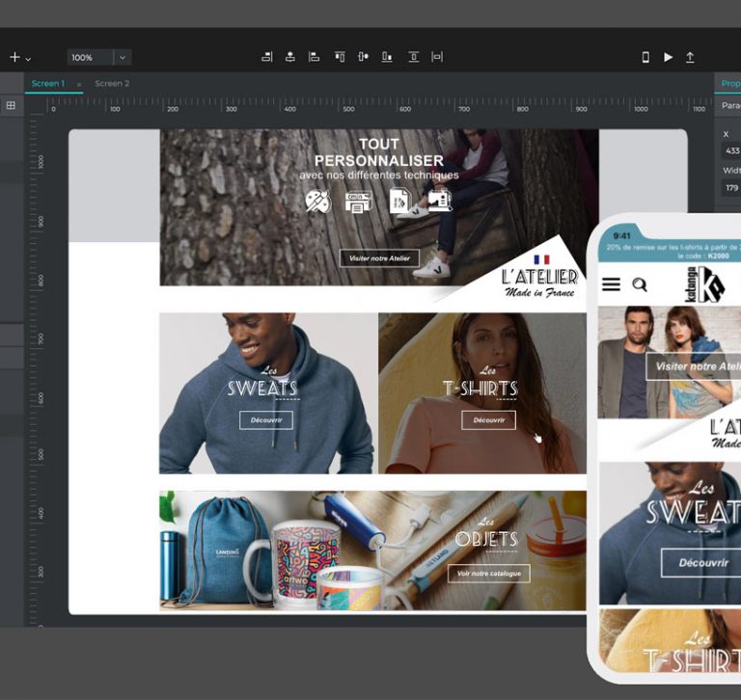Click the upload/share arrow icon

click(690, 57)
